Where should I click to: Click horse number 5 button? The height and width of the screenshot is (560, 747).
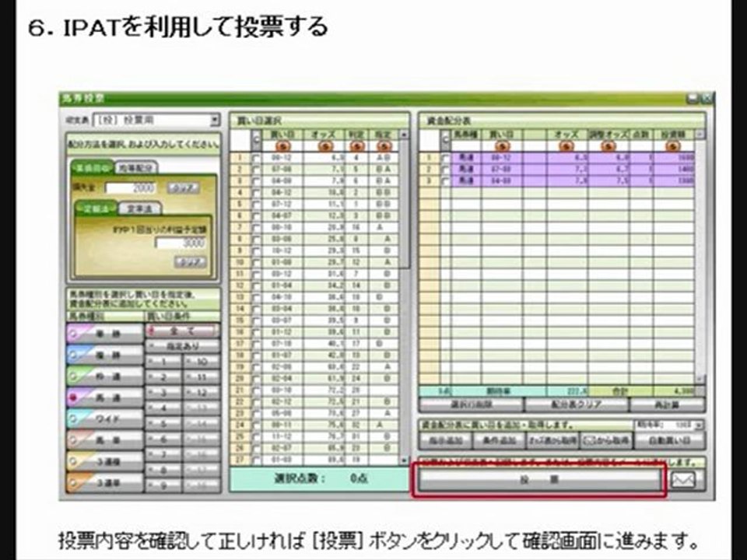click(x=163, y=424)
